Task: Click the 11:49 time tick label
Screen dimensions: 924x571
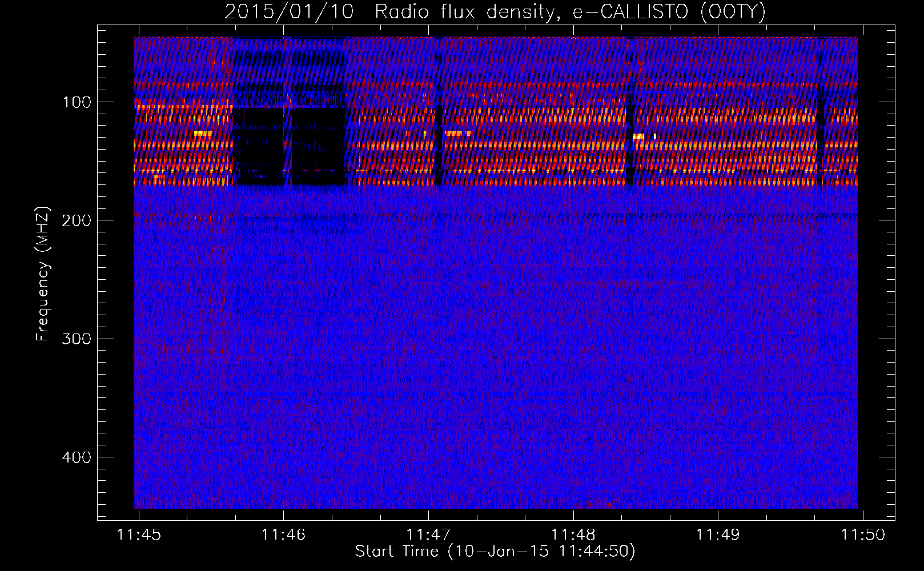Action: 718,534
